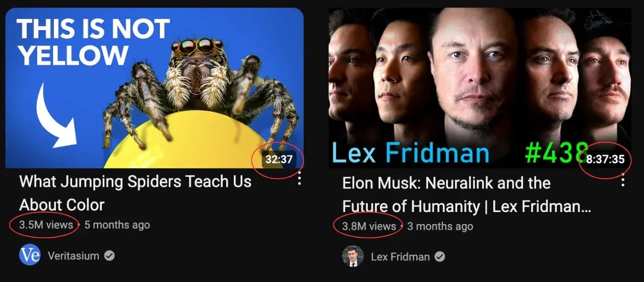Click the '3.5M views' text
Screen dimensions: 644x282
[46, 225]
